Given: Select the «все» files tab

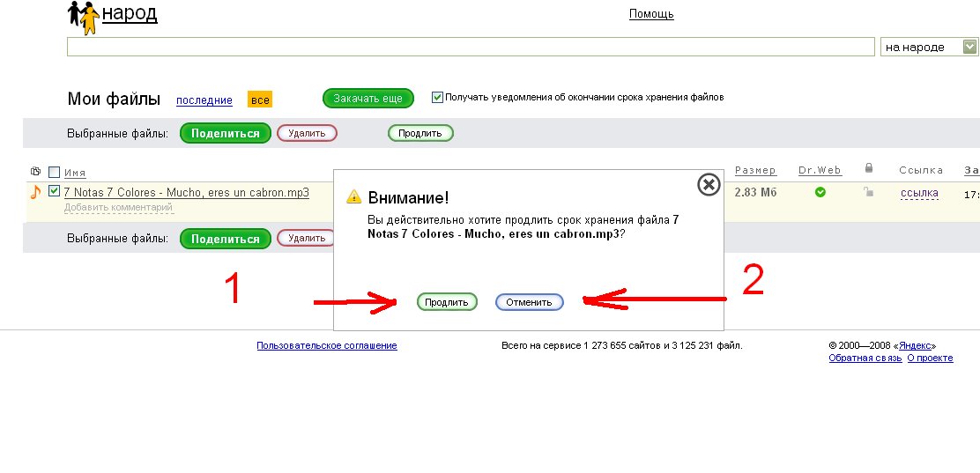Looking at the screenshot, I should click(259, 100).
